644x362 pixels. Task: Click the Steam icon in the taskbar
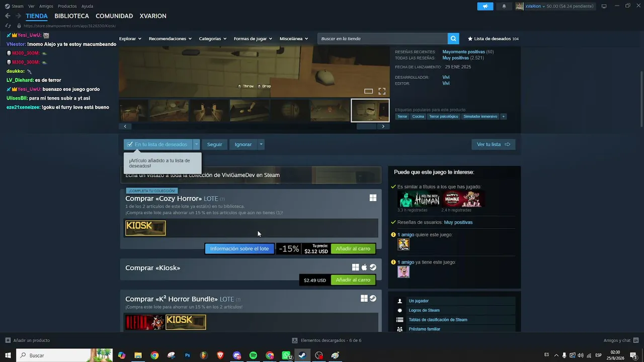pos(302,355)
